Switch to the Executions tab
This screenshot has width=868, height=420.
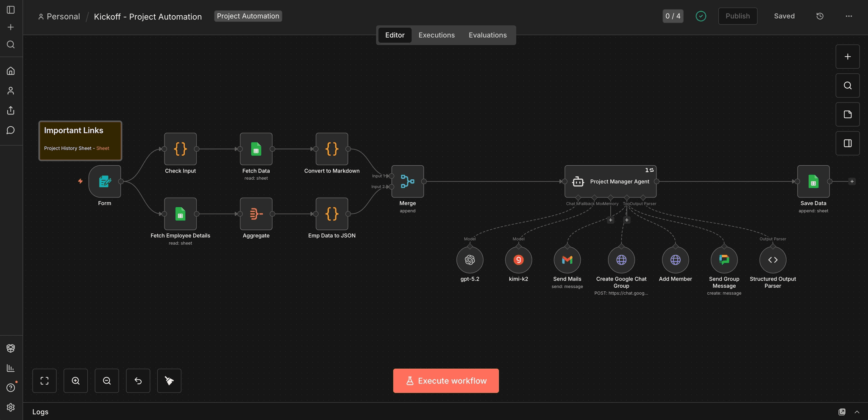436,35
